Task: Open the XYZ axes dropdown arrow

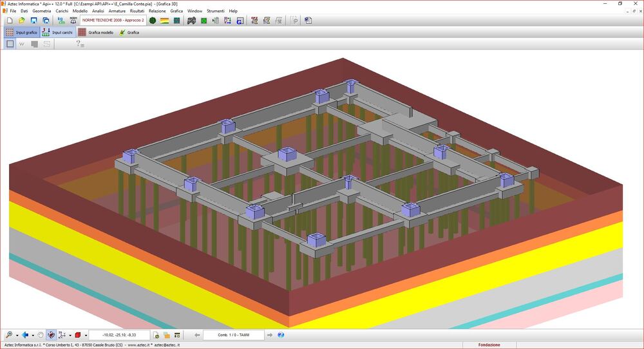Action: click(x=70, y=335)
